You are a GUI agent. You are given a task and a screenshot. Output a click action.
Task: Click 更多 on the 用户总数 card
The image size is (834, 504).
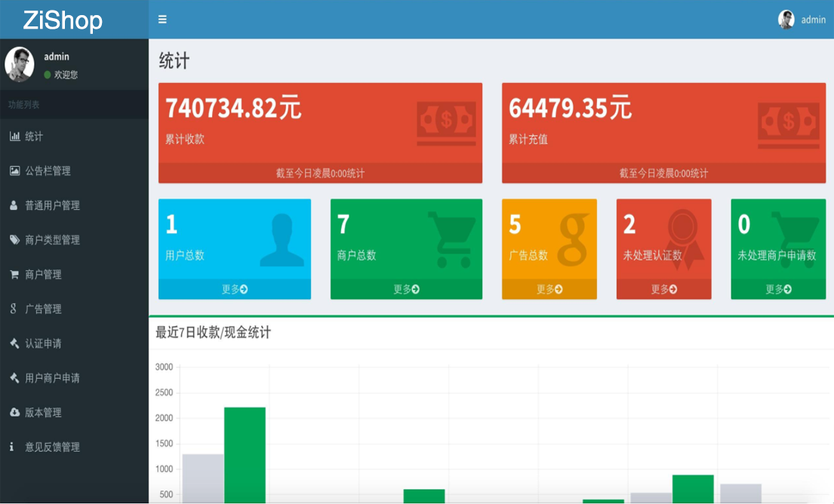point(235,289)
